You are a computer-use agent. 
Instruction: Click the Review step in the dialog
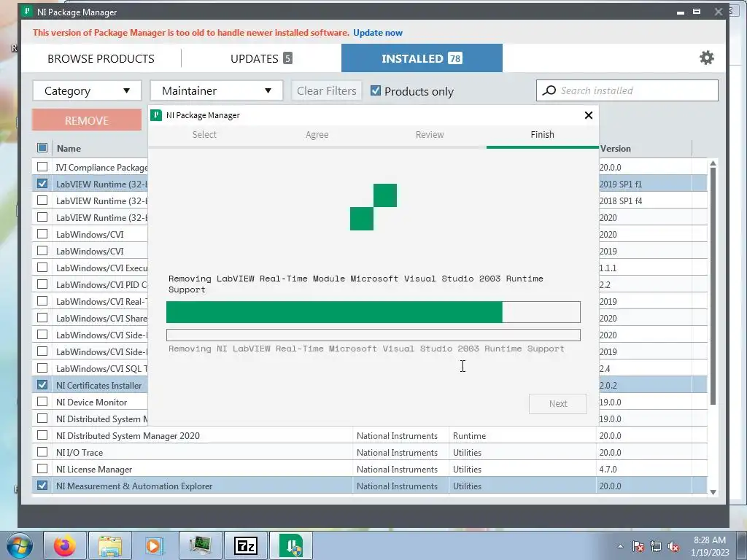click(429, 135)
